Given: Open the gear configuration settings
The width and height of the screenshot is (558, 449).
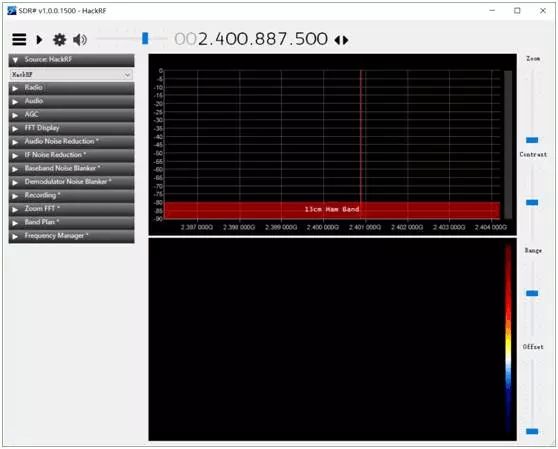Looking at the screenshot, I should click(59, 39).
